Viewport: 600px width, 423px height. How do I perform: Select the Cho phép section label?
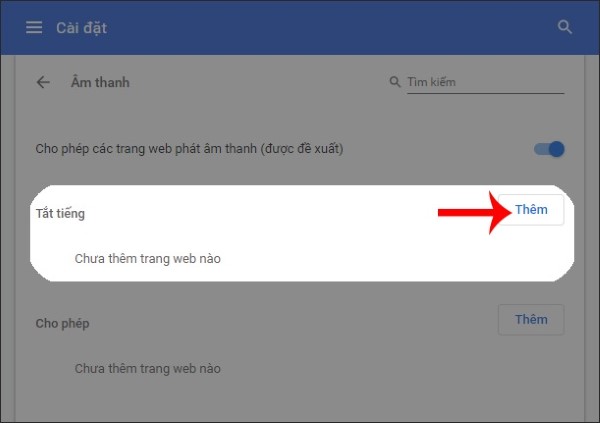pyautogui.click(x=62, y=323)
